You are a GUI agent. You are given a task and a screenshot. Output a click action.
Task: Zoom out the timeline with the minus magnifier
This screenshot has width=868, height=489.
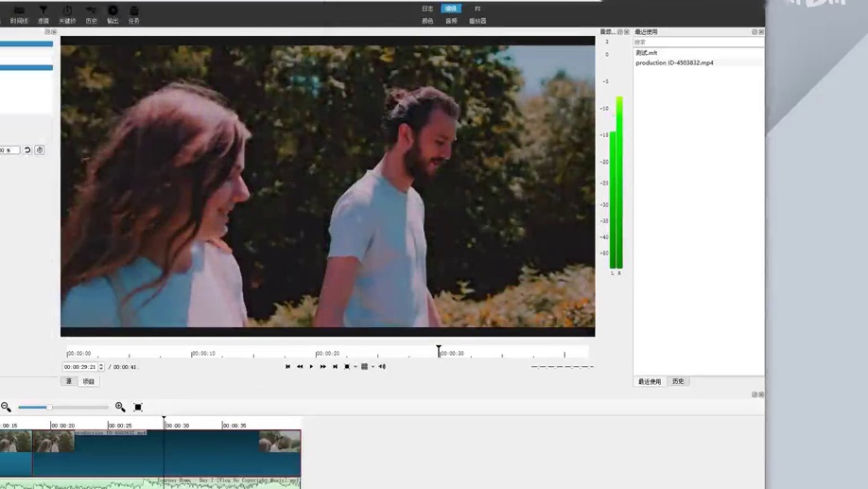coord(6,407)
